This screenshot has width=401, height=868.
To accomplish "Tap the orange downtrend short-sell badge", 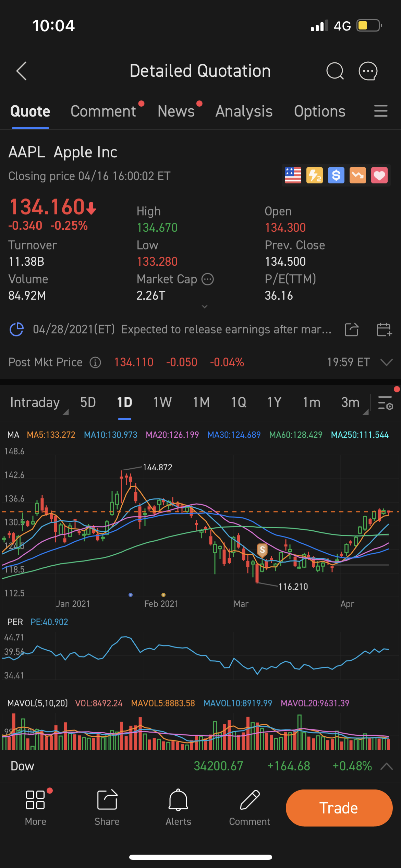I will pos(358,176).
